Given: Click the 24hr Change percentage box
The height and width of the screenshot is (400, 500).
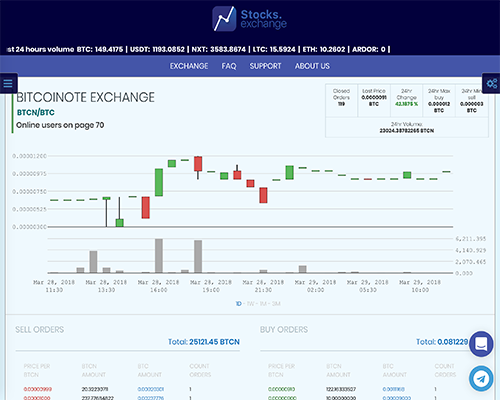Looking at the screenshot, I should pyautogui.click(x=406, y=100).
